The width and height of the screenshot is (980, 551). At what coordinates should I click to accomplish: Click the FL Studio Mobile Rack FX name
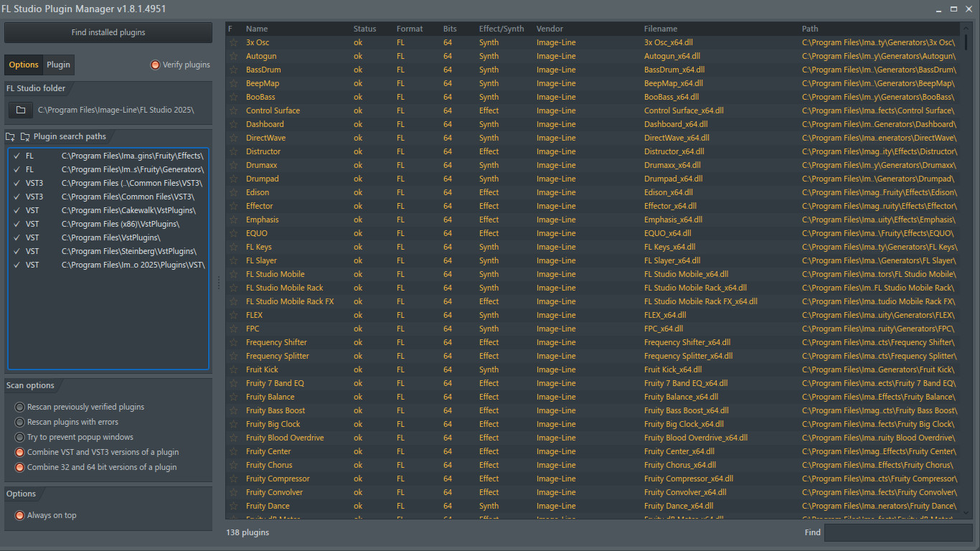tap(290, 301)
